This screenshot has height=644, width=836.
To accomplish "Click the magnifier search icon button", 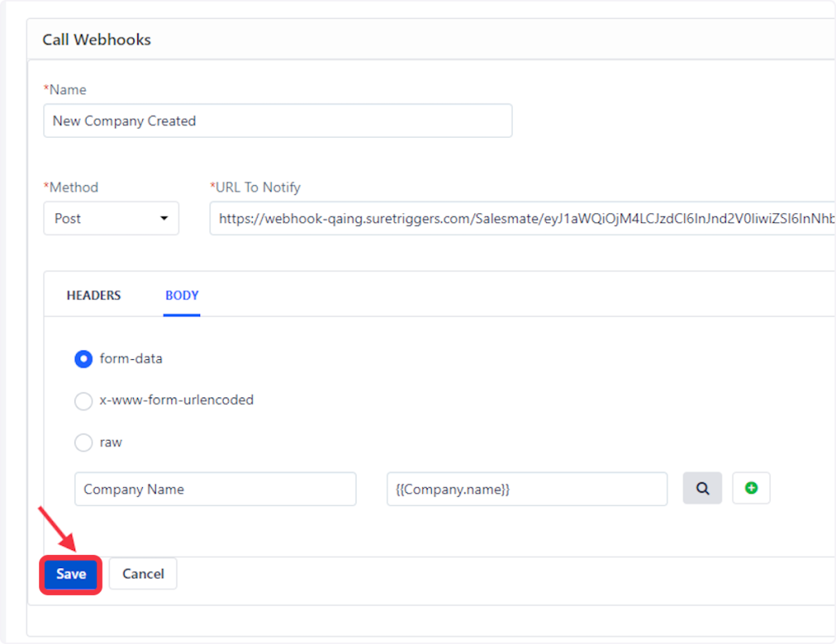I will [702, 488].
